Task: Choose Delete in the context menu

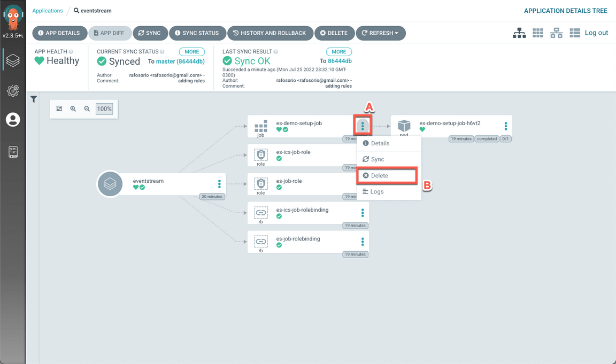Action: [x=380, y=175]
